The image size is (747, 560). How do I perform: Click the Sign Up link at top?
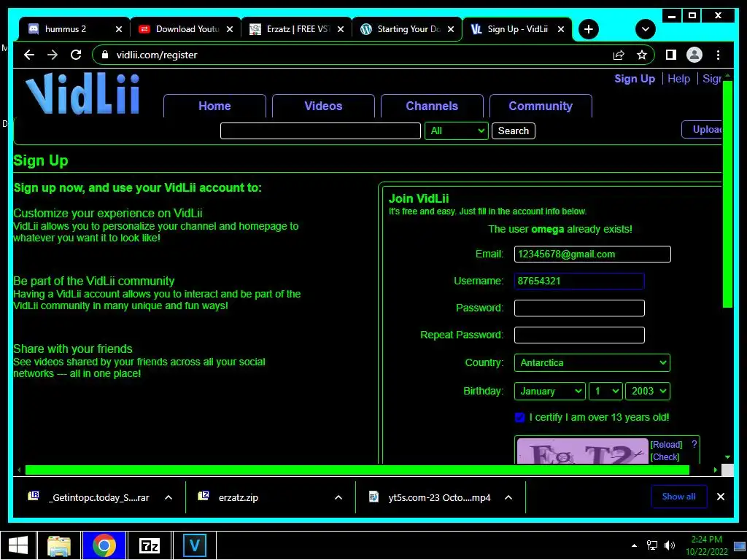pyautogui.click(x=635, y=79)
